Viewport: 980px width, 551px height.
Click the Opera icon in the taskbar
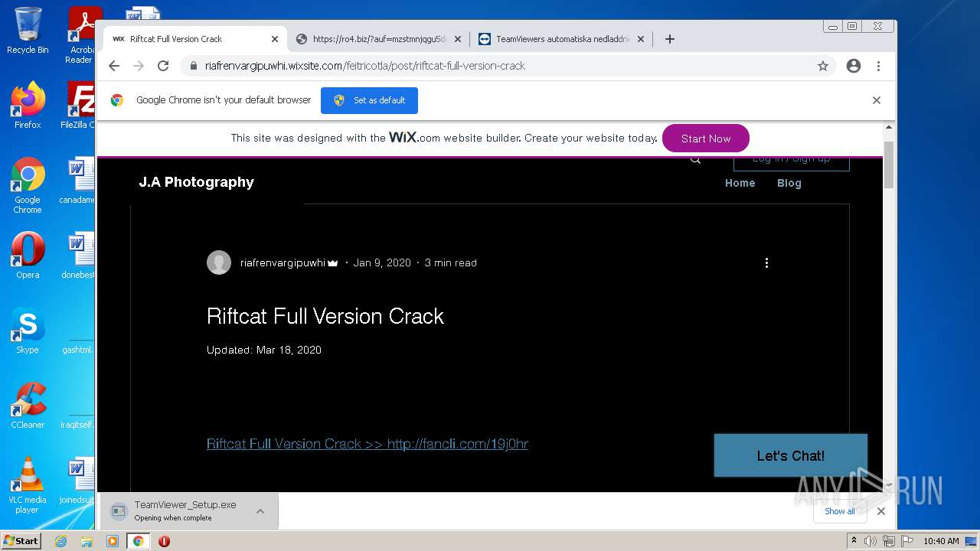(164, 541)
